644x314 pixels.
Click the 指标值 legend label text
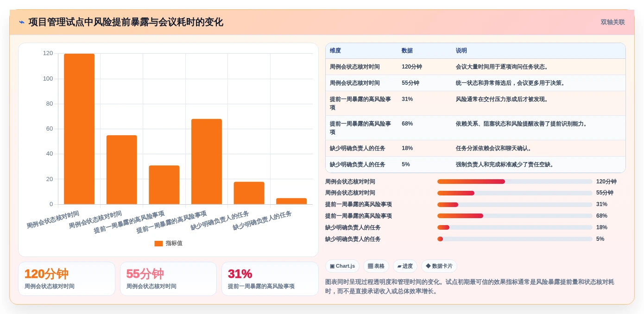pyautogui.click(x=174, y=243)
